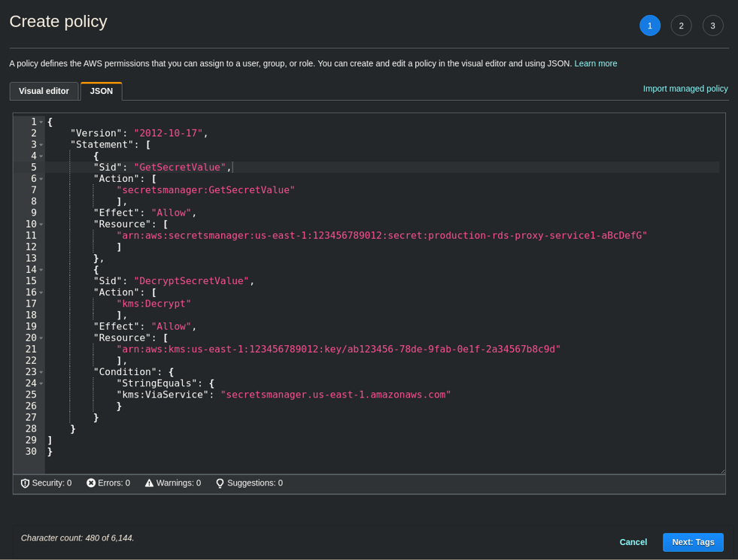
Task: Click step 3 circle indicator
Action: (712, 25)
